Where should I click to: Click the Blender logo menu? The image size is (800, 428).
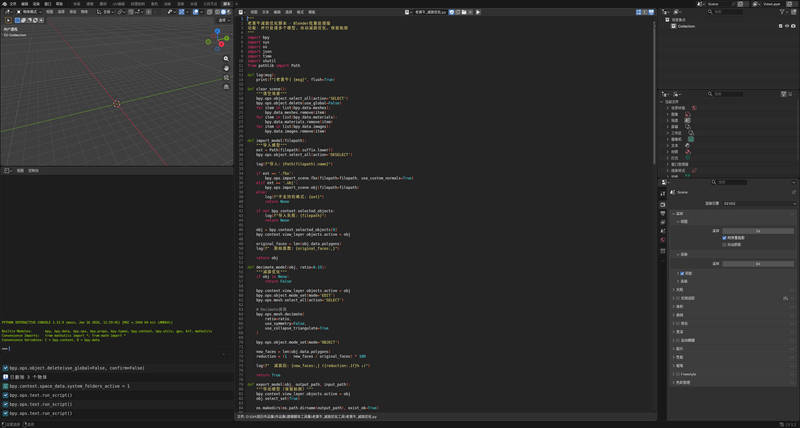(4, 4)
